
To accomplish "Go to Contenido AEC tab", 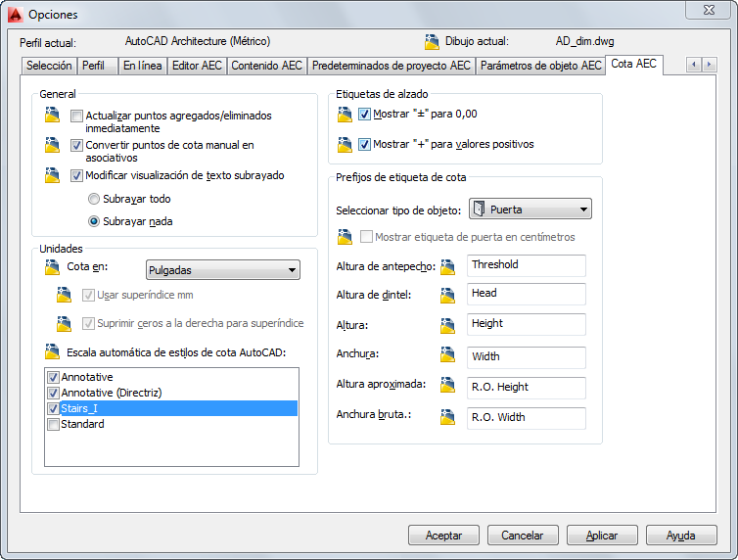I will pos(266,66).
